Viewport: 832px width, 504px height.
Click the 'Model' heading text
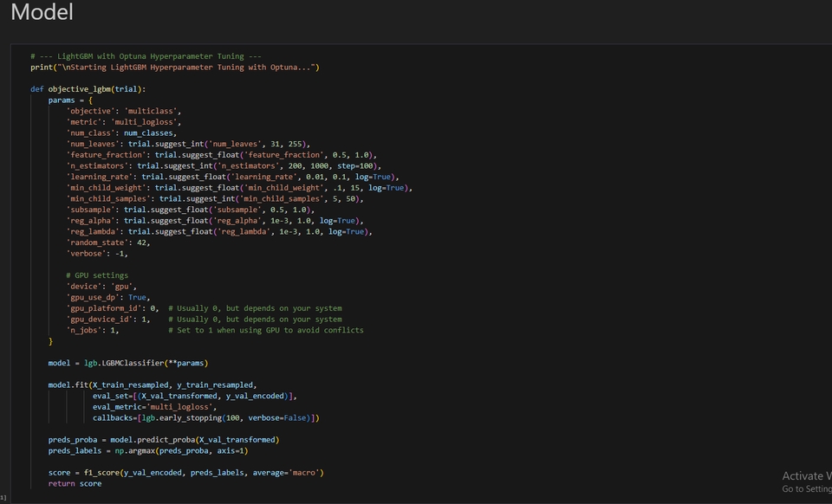pyautogui.click(x=42, y=12)
